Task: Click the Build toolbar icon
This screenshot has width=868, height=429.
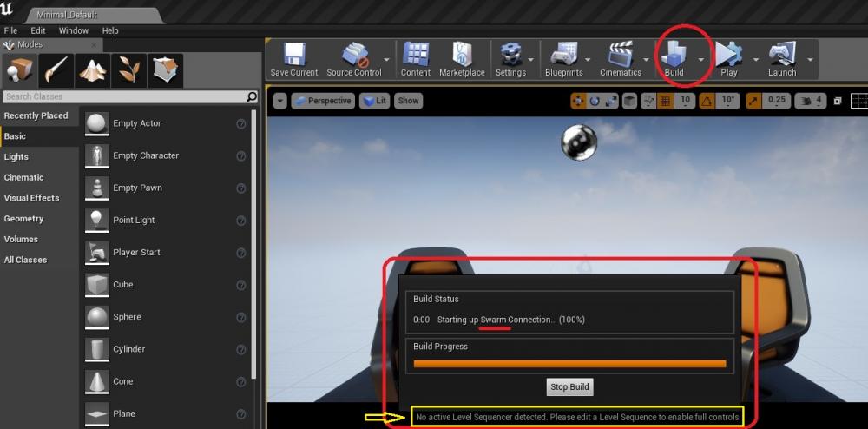Action: (674, 54)
